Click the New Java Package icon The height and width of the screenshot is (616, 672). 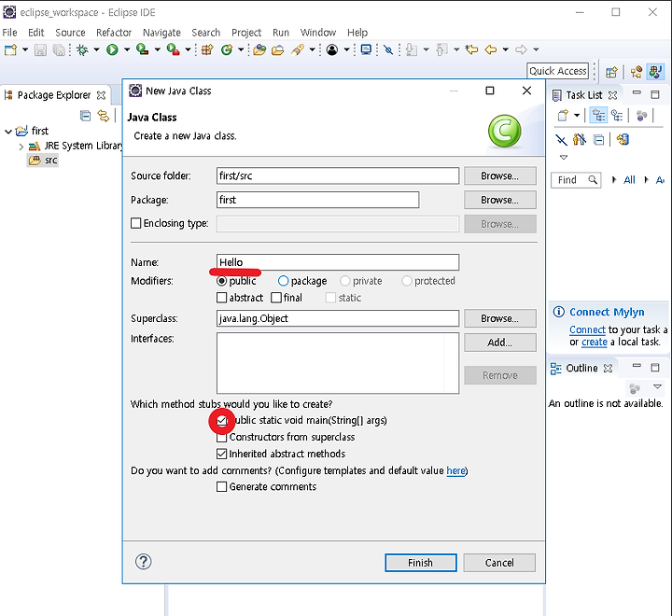207,49
